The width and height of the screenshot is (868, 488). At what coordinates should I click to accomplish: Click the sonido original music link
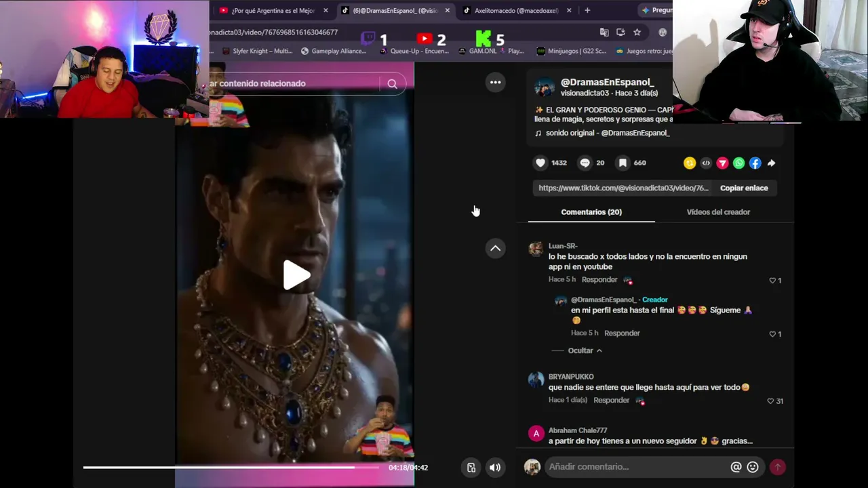608,133
